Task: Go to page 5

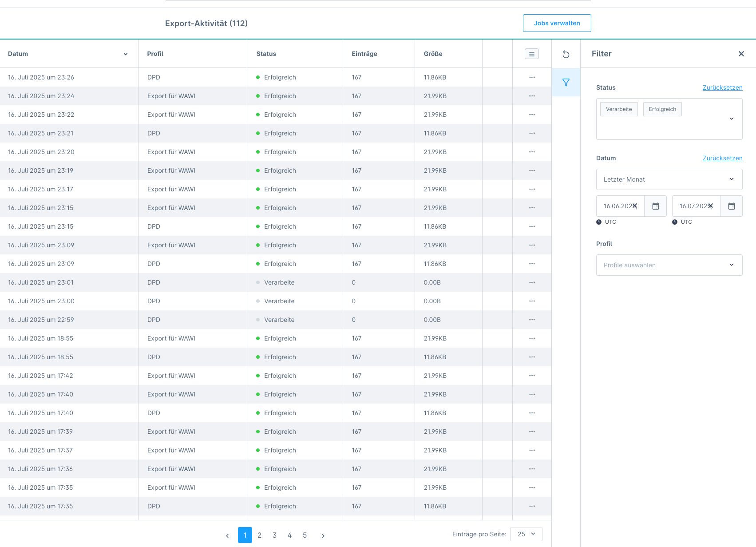Action: [x=305, y=535]
